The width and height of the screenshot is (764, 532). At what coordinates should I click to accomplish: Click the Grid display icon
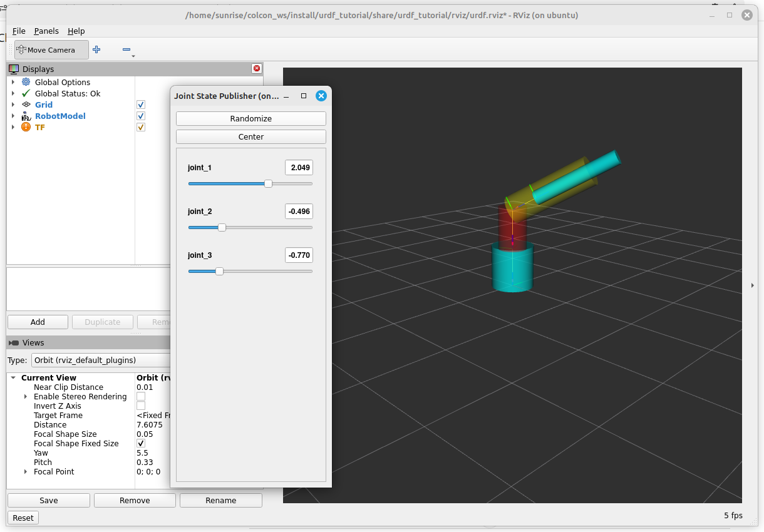coord(26,105)
